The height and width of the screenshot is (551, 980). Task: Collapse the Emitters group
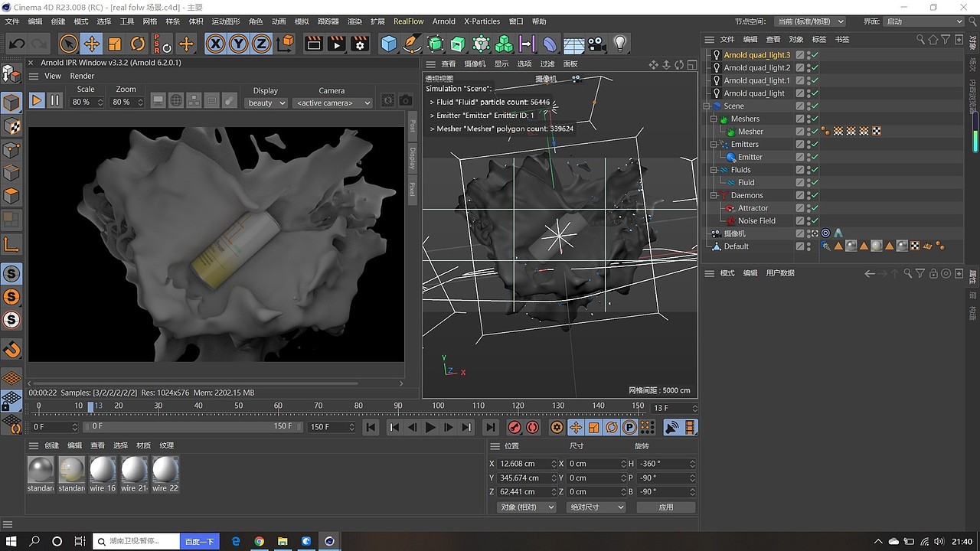click(x=714, y=145)
